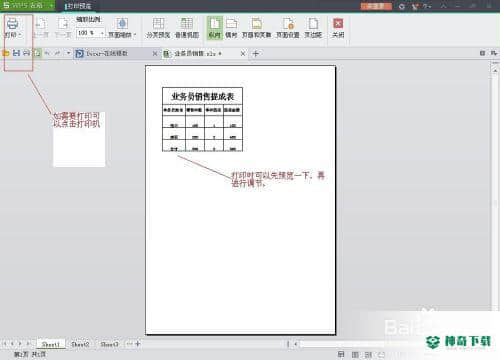The image size is (500, 360).
Task: Select Portrait (纵向) orientation
Action: 215,28
